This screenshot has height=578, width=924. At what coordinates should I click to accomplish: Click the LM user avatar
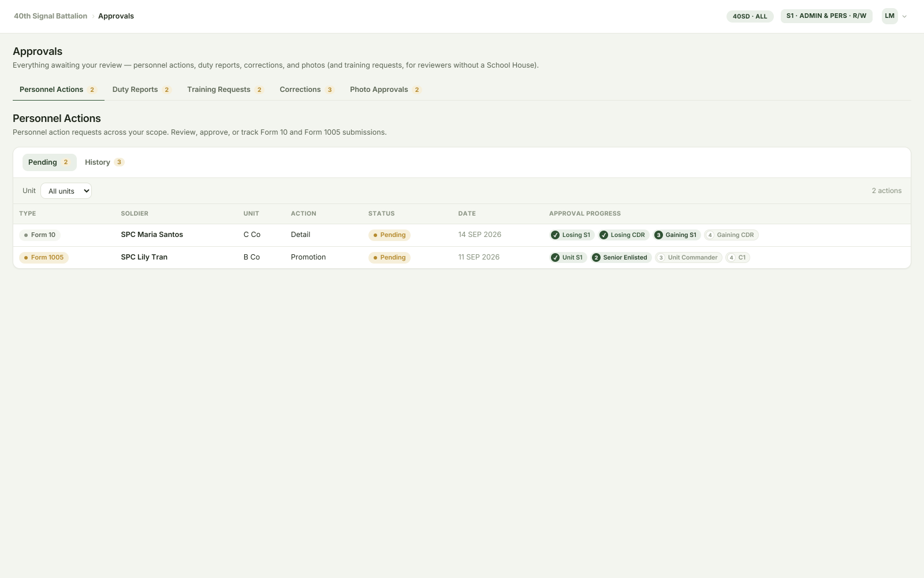[889, 16]
